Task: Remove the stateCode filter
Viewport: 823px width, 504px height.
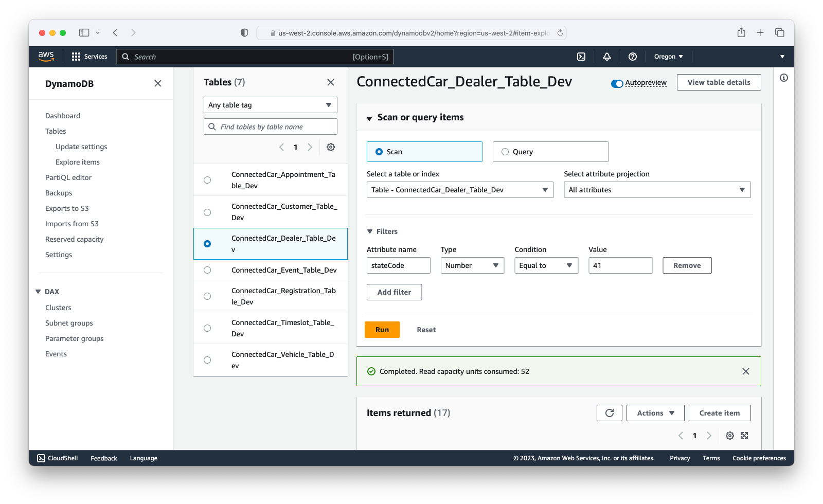Action: point(687,265)
